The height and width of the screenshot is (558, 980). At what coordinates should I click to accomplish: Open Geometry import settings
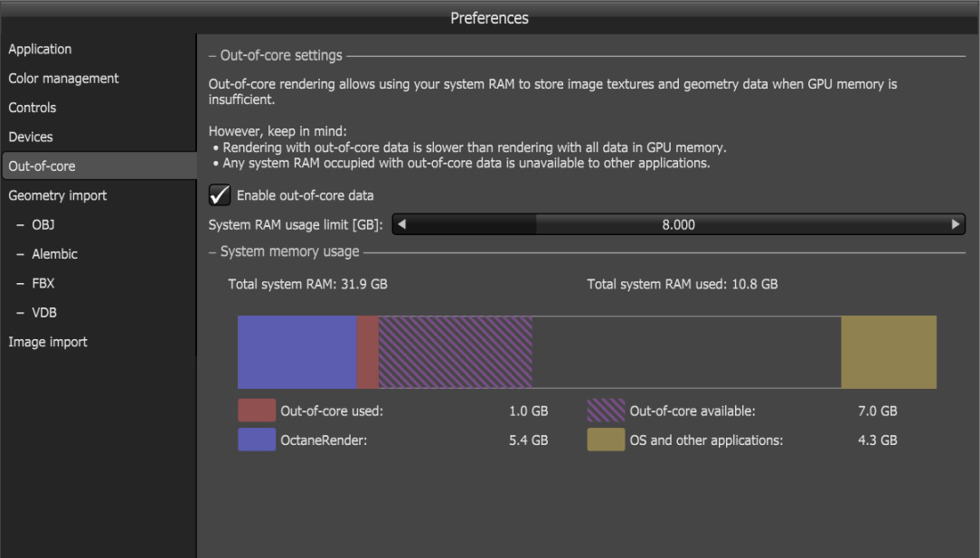(58, 195)
